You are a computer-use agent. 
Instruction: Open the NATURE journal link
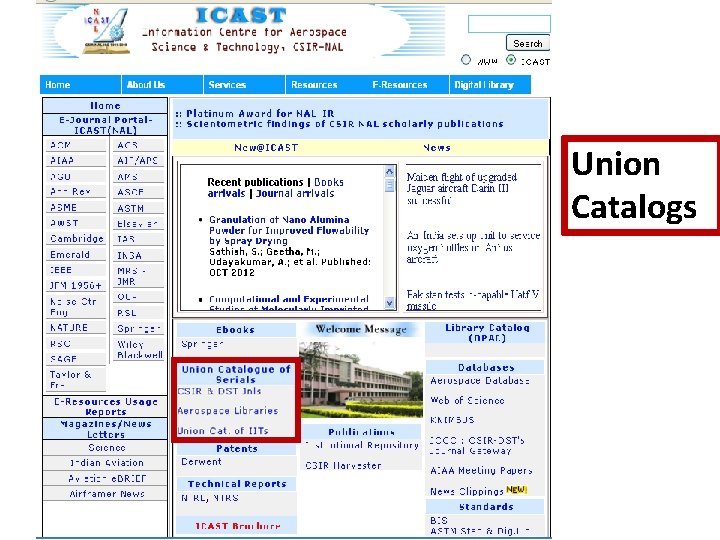pos(69,328)
